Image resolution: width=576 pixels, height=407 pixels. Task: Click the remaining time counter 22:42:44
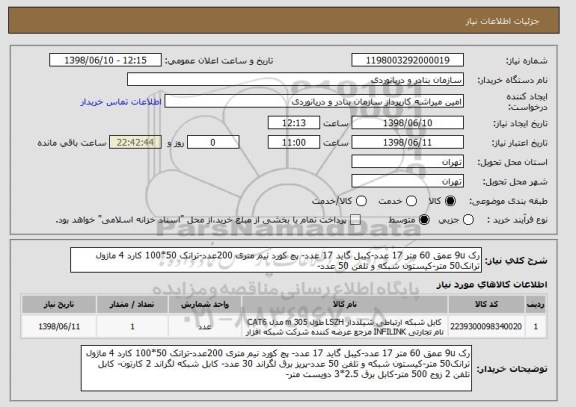point(136,142)
